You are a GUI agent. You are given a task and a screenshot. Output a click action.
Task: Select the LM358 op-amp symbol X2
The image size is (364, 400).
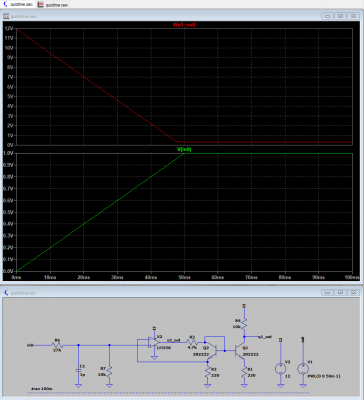point(154,341)
